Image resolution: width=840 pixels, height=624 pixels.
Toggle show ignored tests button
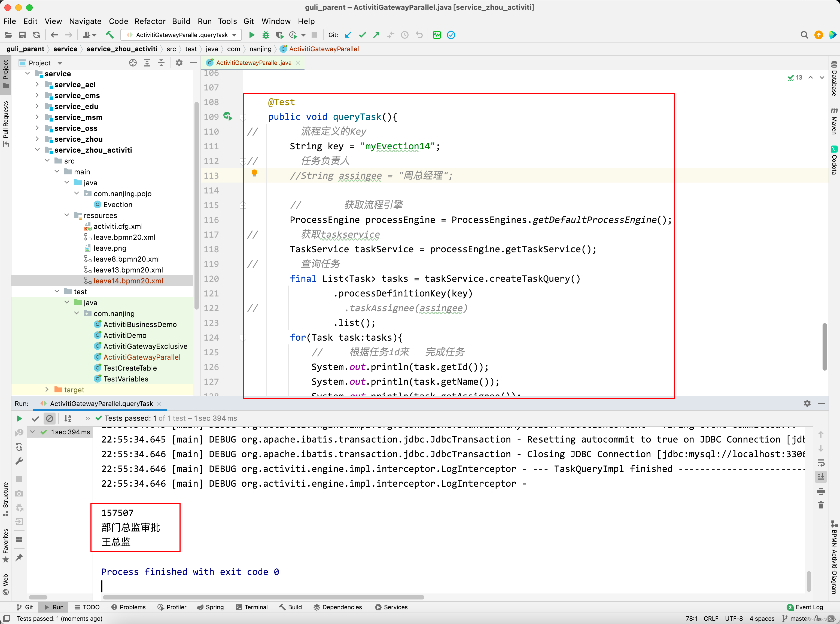click(x=50, y=418)
